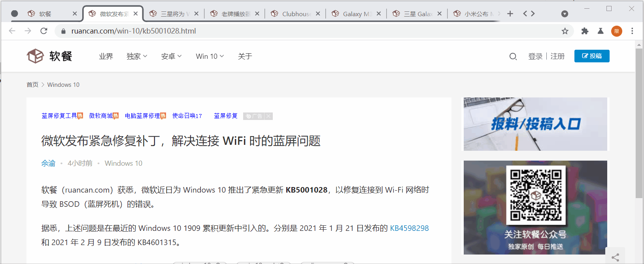
Task: Close the Clubhouse tab
Action: coord(318,14)
